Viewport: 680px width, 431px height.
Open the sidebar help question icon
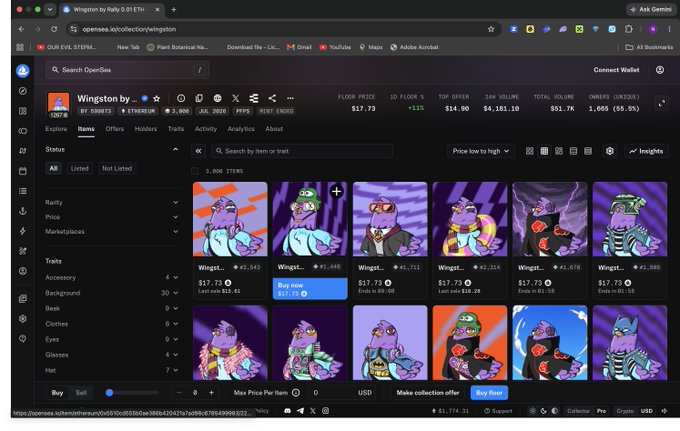click(x=23, y=339)
